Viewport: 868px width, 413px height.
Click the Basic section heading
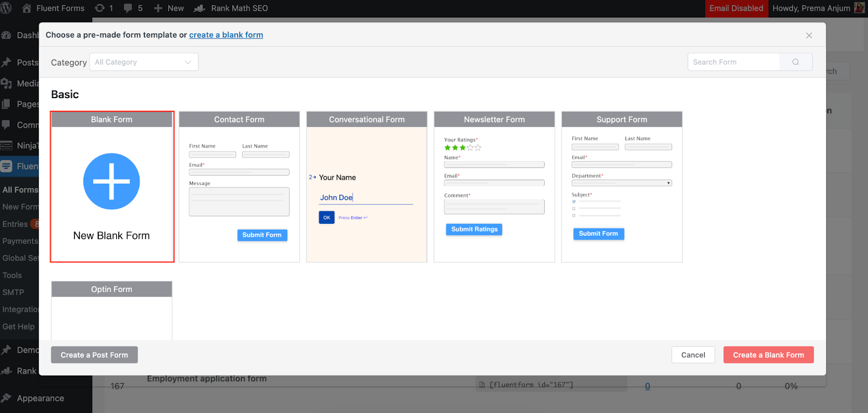tap(65, 94)
